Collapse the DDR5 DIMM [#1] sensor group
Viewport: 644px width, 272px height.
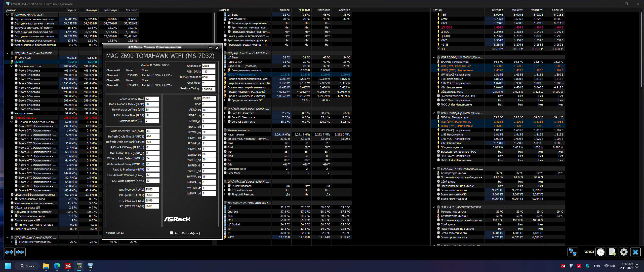point(434,57)
